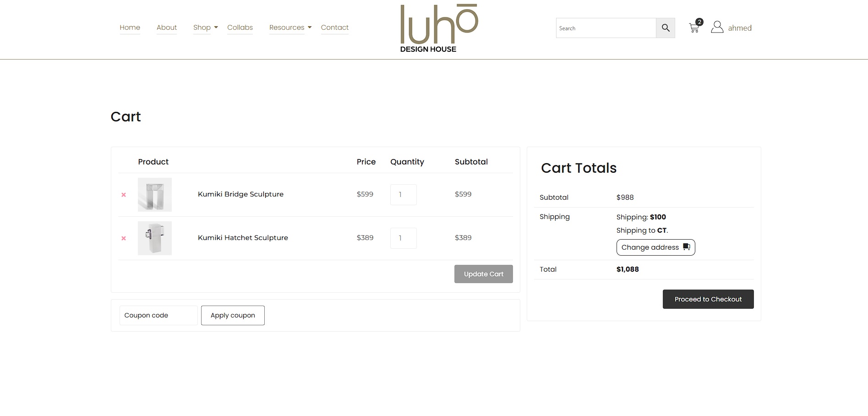Click the $1,088 total amount

[x=628, y=269]
